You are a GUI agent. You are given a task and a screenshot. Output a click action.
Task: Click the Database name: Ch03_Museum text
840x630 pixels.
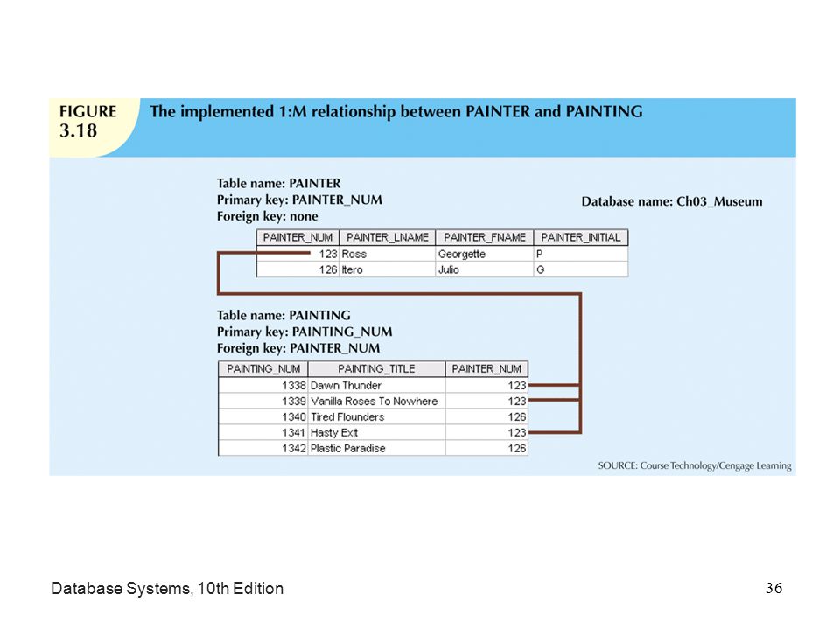pyautogui.click(x=672, y=202)
